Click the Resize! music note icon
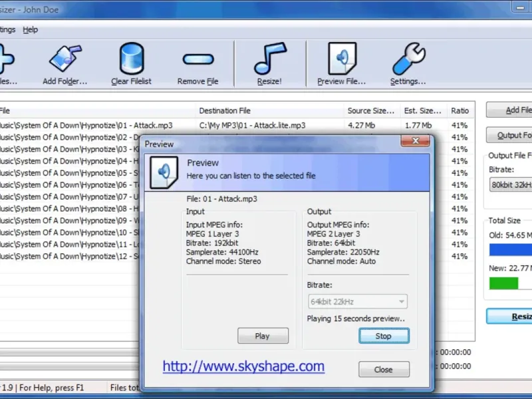This screenshot has height=399, width=532. [270, 59]
